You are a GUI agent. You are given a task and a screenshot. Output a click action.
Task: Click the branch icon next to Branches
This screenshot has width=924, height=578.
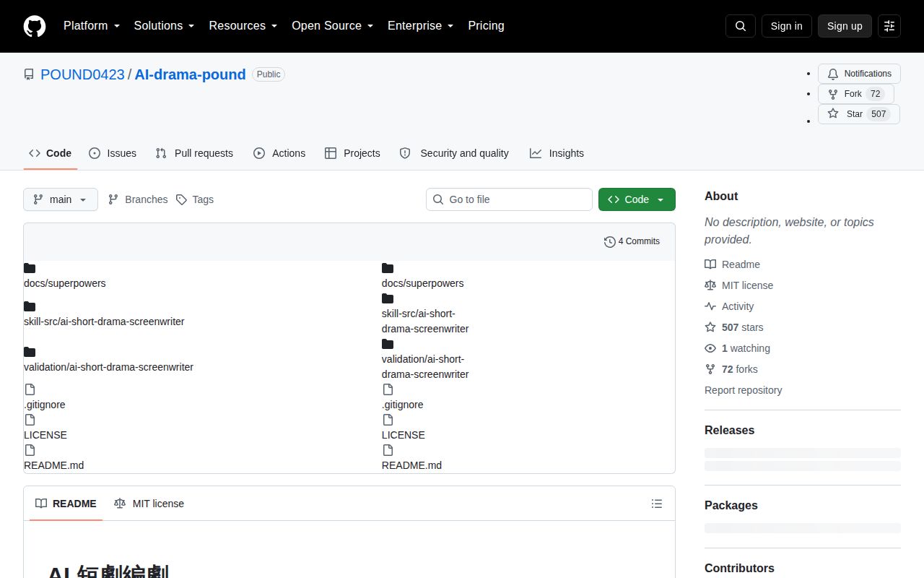point(113,199)
